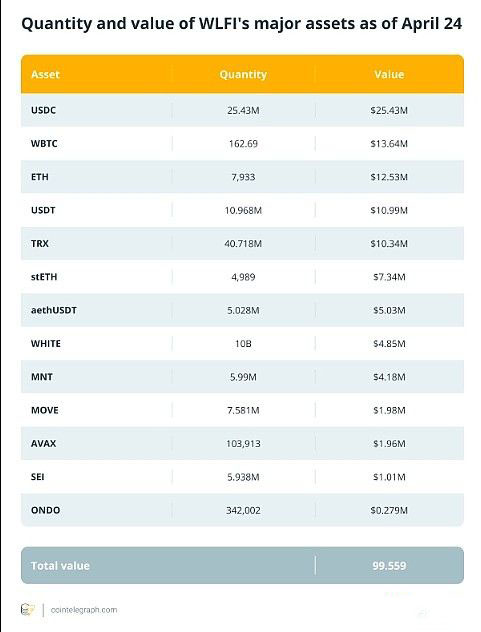Select the AVAX quantity 103,913 cell
The width and height of the screenshot is (481, 632).
click(243, 444)
